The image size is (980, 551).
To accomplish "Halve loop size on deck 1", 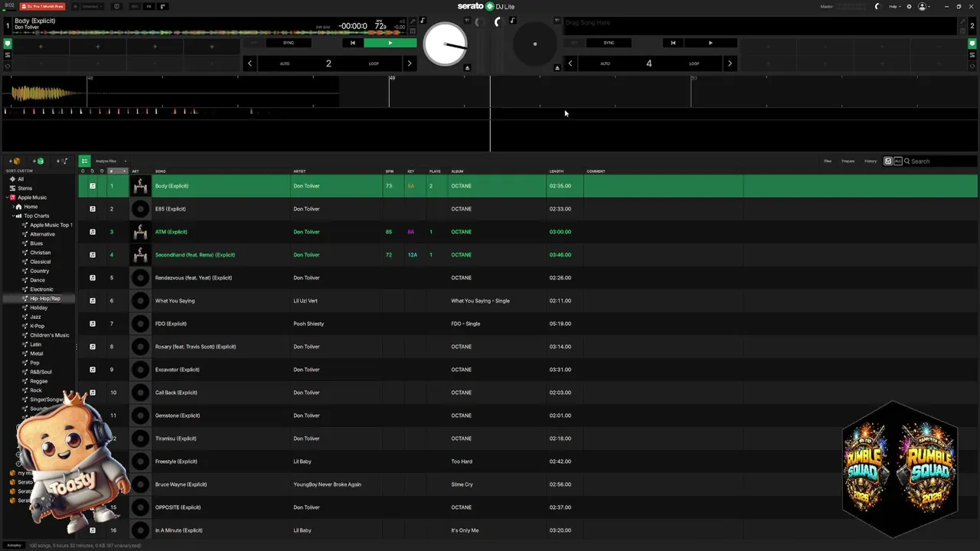I will point(250,64).
